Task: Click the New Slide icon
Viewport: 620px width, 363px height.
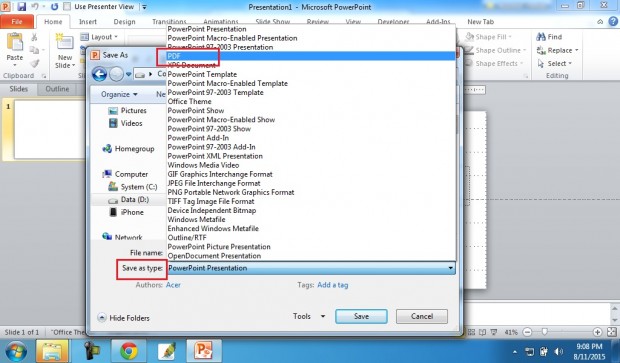Action: (64, 42)
